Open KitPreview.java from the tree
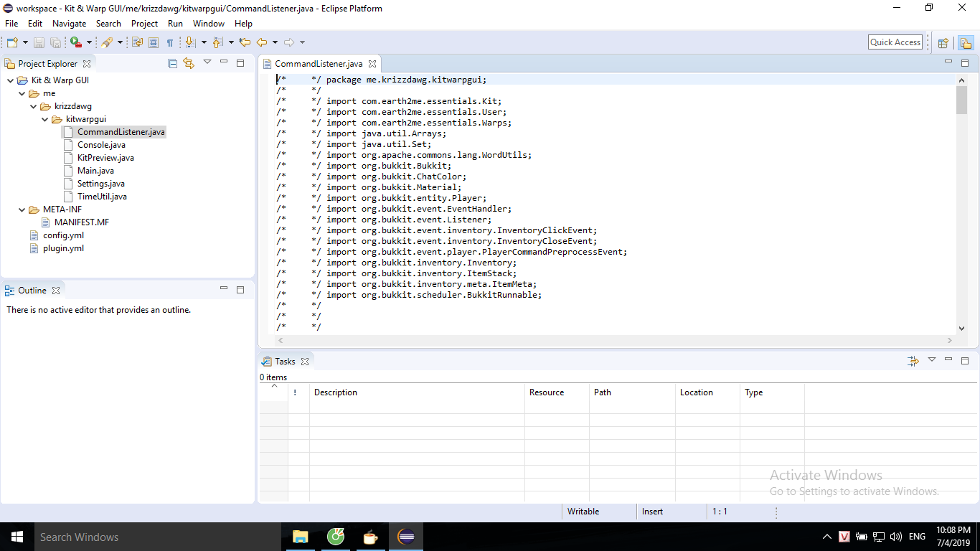Image resolution: width=980 pixels, height=551 pixels. [x=105, y=158]
